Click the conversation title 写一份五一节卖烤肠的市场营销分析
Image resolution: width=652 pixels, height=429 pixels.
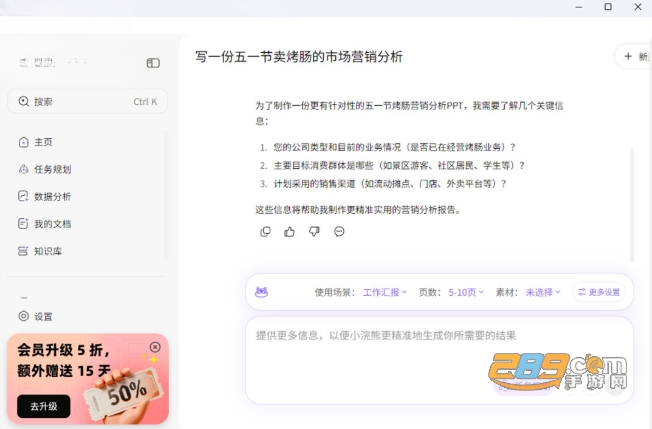[x=299, y=57]
